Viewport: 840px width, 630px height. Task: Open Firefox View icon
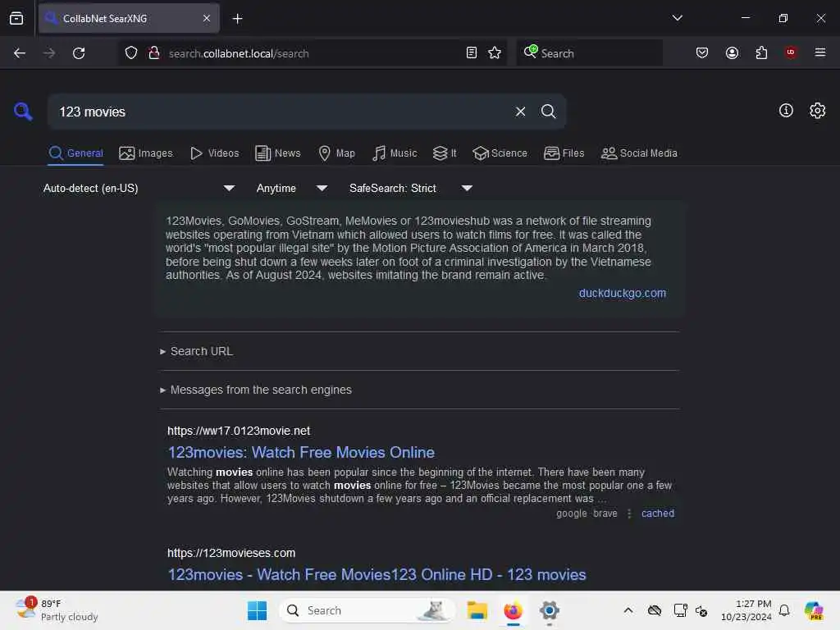[x=16, y=18]
